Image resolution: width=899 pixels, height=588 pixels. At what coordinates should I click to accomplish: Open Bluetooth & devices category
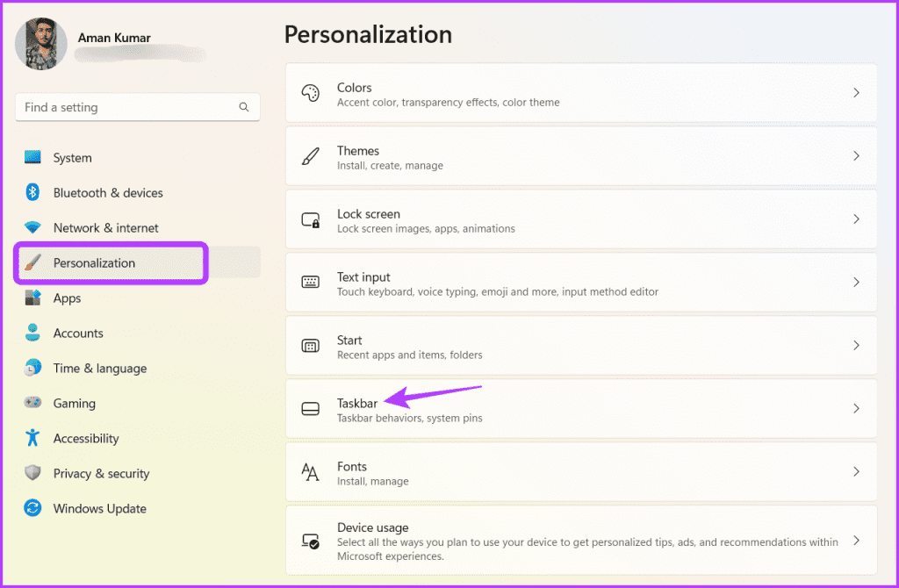pyautogui.click(x=108, y=192)
